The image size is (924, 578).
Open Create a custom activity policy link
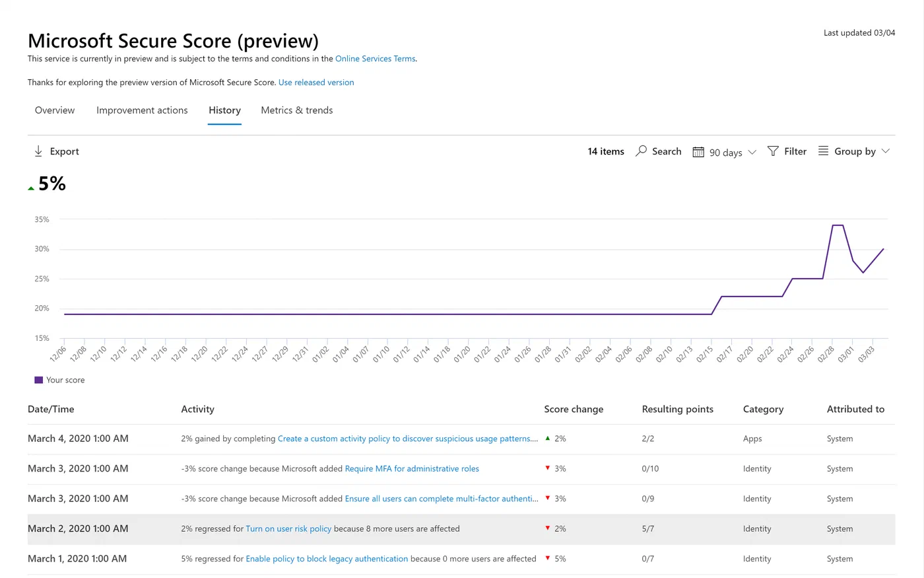[x=408, y=439]
